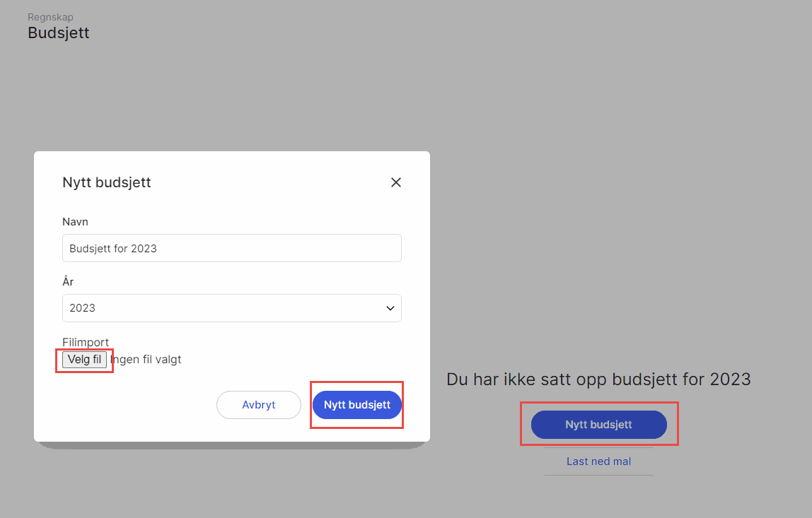
Task: Click Nytt budsjett button under the 2023 message
Action: (x=598, y=424)
